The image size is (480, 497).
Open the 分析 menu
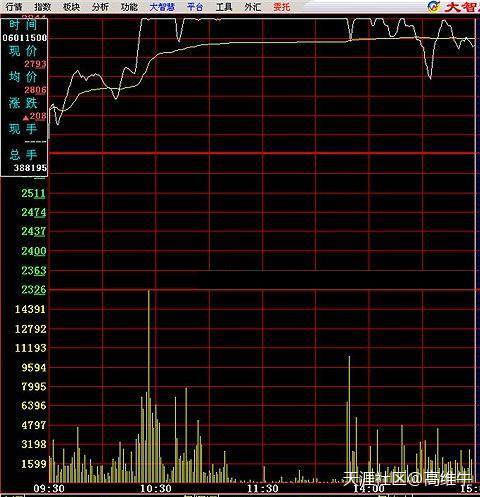click(100, 7)
